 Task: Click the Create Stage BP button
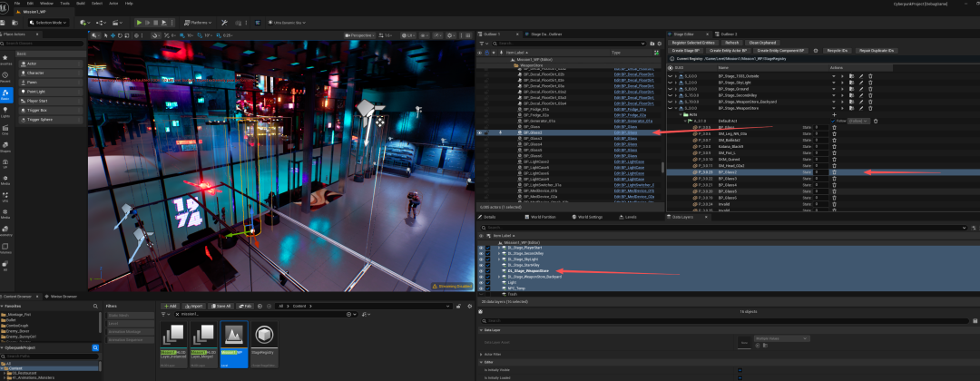[686, 51]
